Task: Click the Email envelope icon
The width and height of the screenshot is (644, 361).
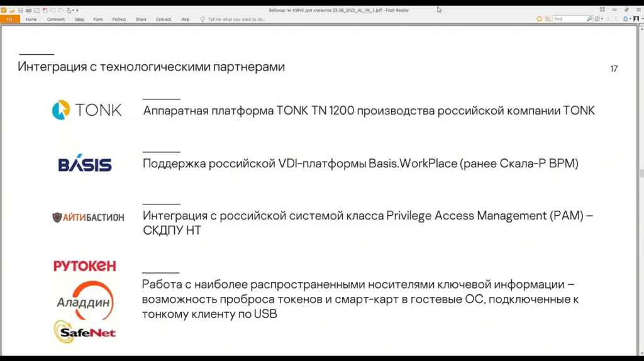Action: click(x=36, y=10)
